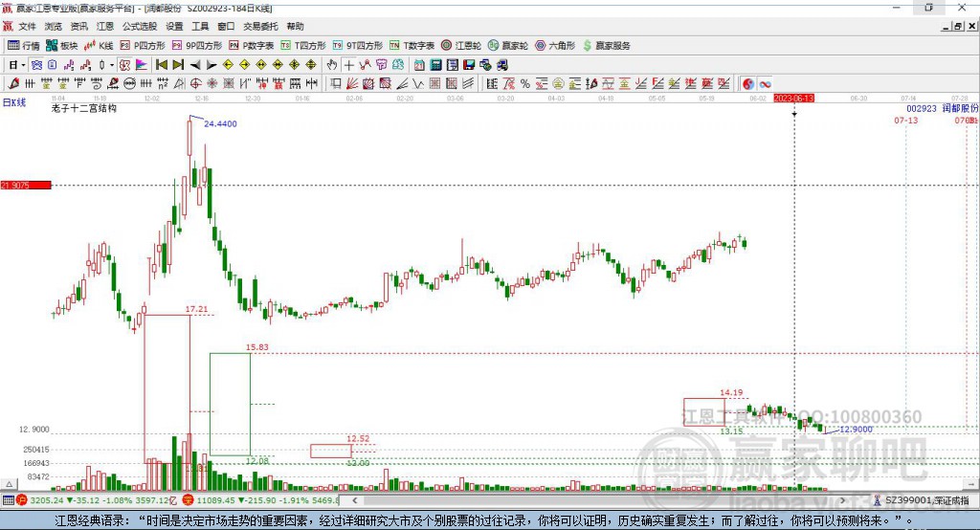Image resolution: width=980 pixels, height=530 pixels.
Task: Click the 12.9000 price projection label
Action: [856, 430]
